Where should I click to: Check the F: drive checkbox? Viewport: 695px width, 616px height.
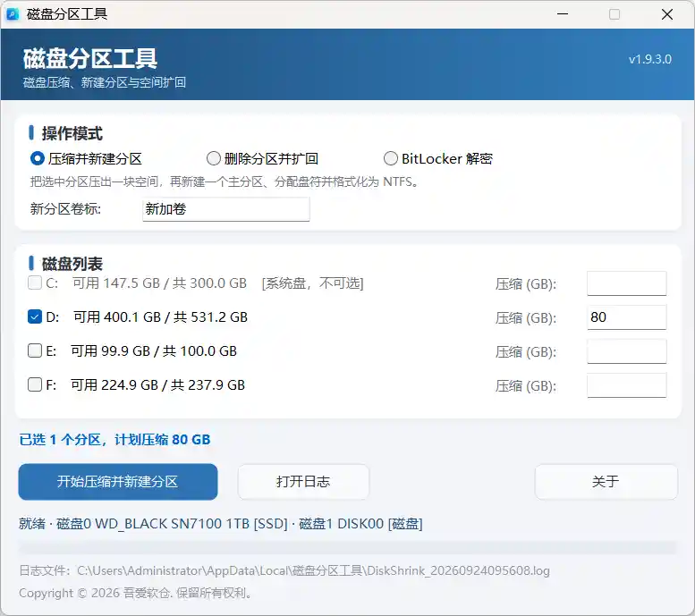click(35, 384)
